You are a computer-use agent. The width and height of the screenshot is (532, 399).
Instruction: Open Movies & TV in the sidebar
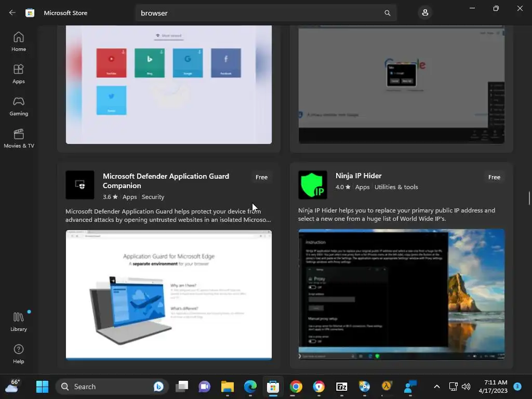pos(19,138)
